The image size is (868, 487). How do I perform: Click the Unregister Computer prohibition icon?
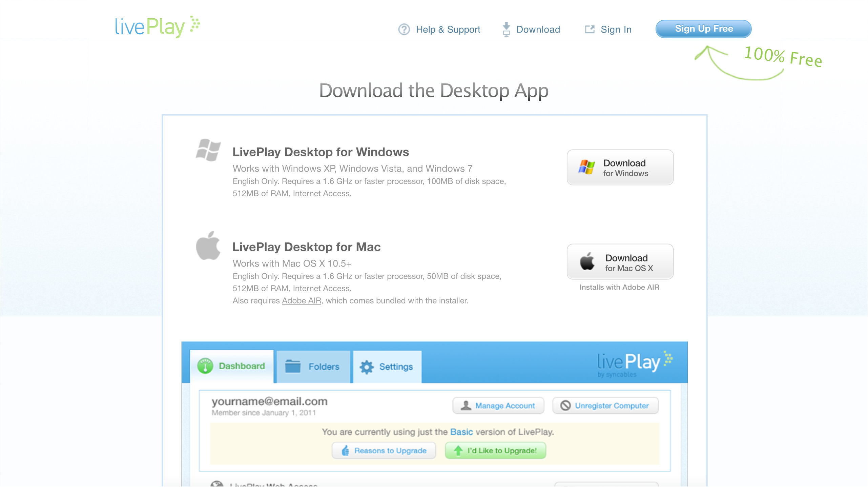click(565, 405)
